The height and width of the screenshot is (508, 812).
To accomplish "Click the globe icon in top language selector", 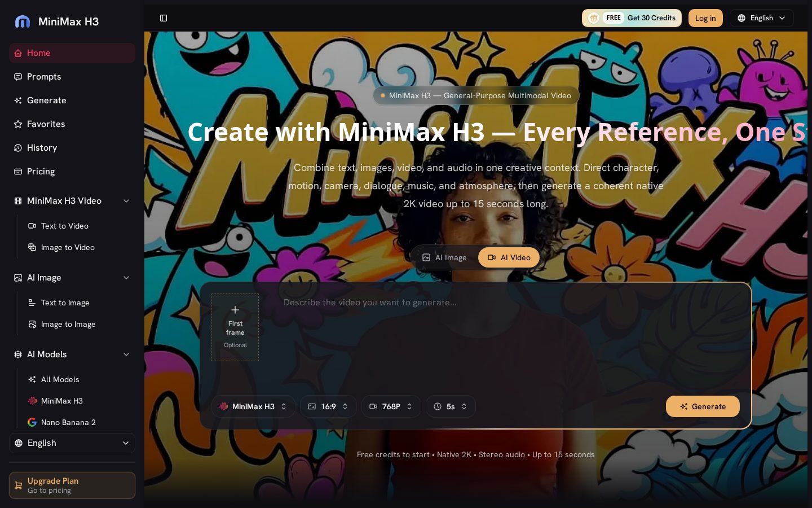I will pyautogui.click(x=742, y=18).
